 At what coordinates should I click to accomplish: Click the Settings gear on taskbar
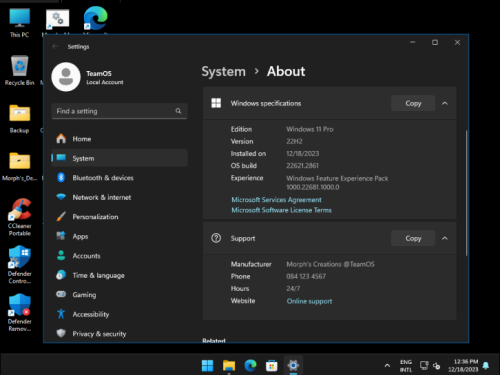coord(293,366)
